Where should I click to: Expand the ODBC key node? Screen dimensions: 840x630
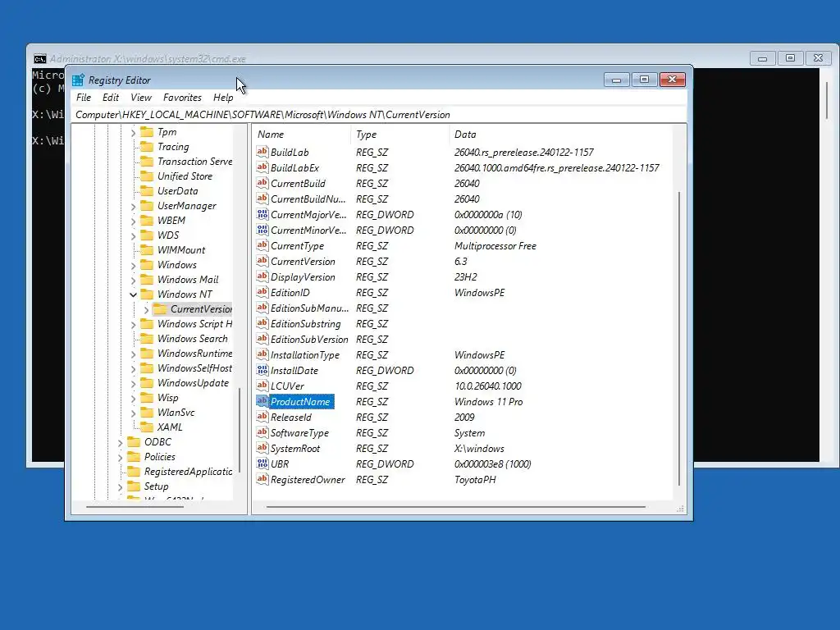121,442
